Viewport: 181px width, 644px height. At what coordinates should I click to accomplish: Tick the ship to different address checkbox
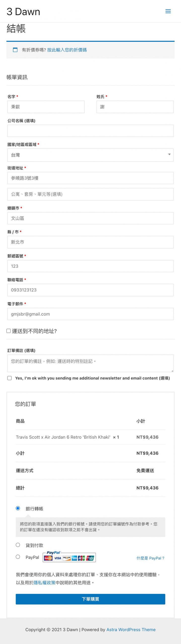click(9, 331)
